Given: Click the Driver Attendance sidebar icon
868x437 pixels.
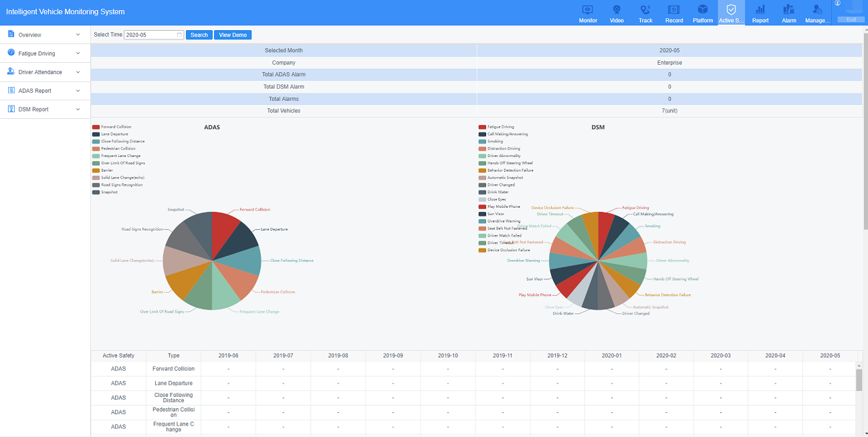Looking at the screenshot, I should pos(11,71).
